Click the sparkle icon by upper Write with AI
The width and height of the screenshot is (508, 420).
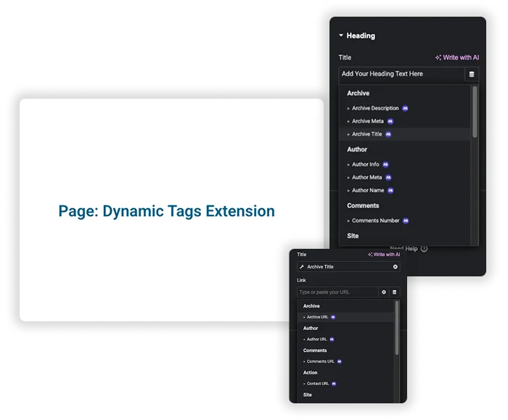[x=438, y=57]
